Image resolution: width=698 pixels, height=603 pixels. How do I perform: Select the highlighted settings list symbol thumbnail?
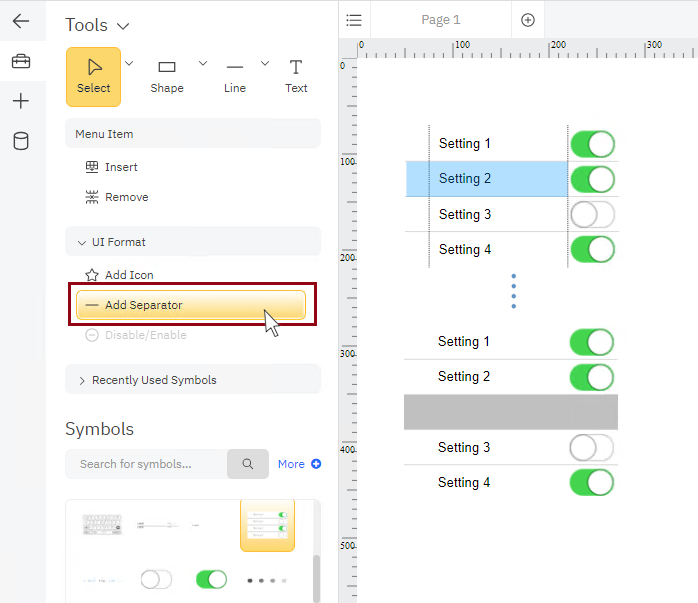click(268, 526)
